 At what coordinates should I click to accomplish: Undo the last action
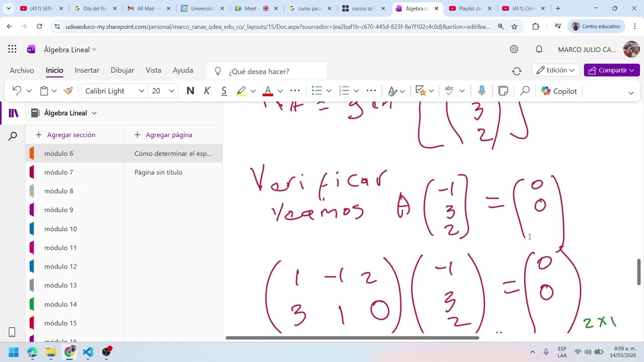pos(17,90)
